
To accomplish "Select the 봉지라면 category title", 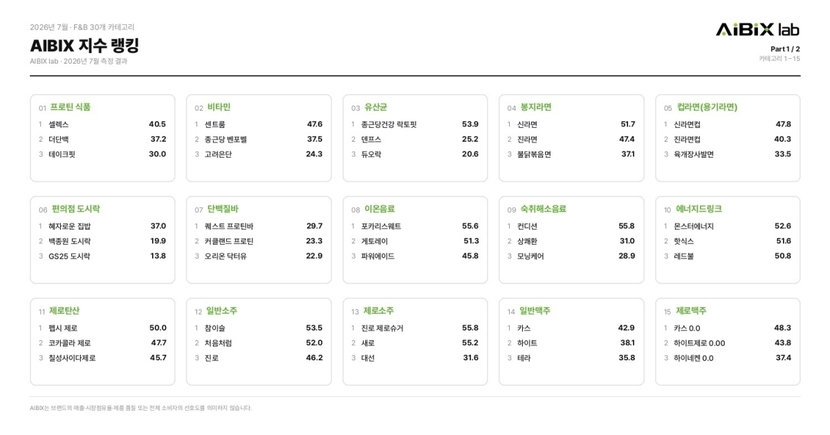I will point(536,107).
